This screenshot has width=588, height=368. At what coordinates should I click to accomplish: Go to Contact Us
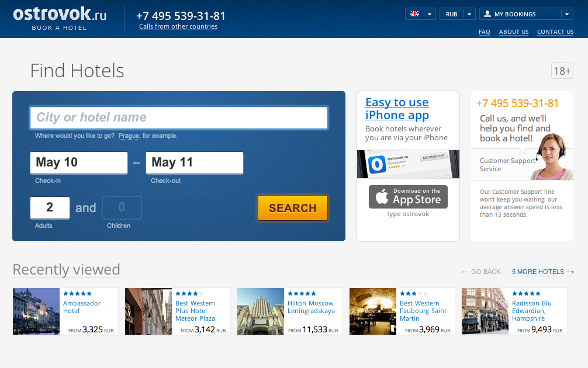click(555, 32)
